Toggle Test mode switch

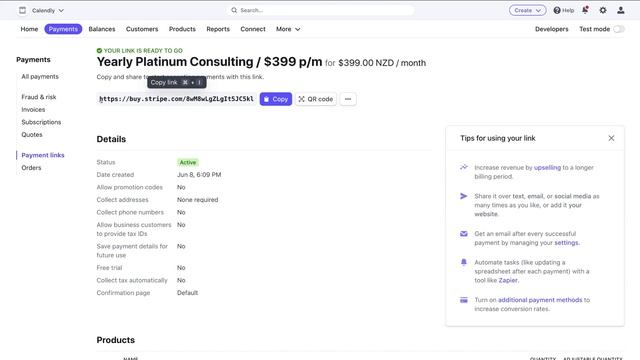pyautogui.click(x=619, y=29)
